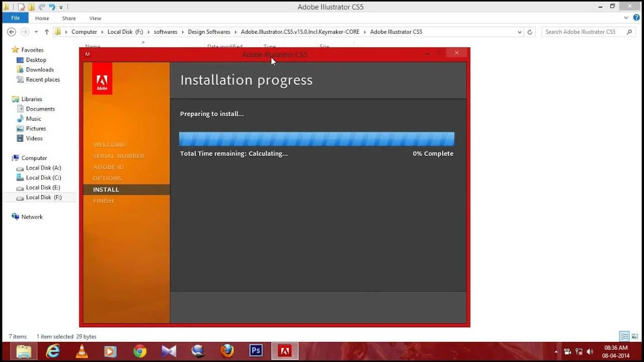
Task: Switch to the Share ribbon tab
Action: [x=69, y=18]
